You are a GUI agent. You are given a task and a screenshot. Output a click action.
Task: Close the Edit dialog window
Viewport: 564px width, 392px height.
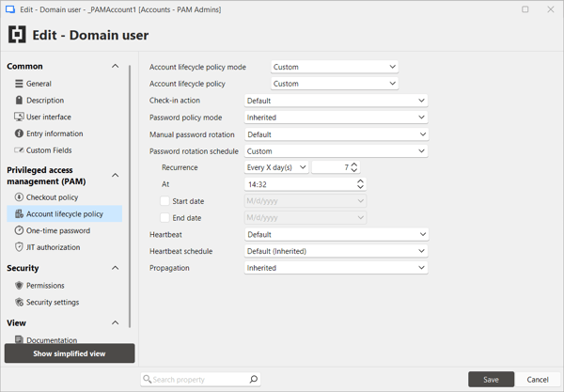[x=551, y=9]
